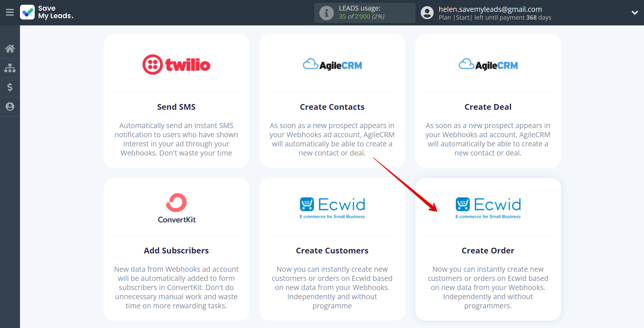Click the Create Contacts description text

coord(332,139)
